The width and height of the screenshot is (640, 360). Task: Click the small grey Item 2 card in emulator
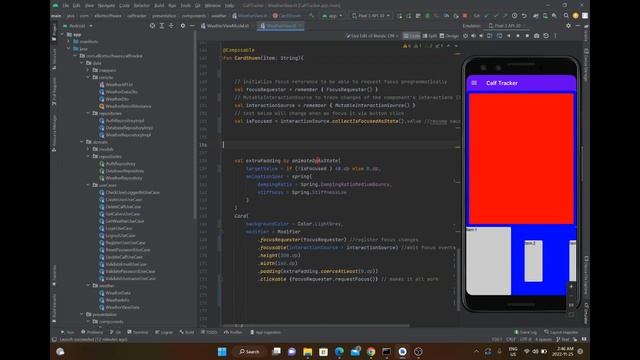(x=533, y=261)
